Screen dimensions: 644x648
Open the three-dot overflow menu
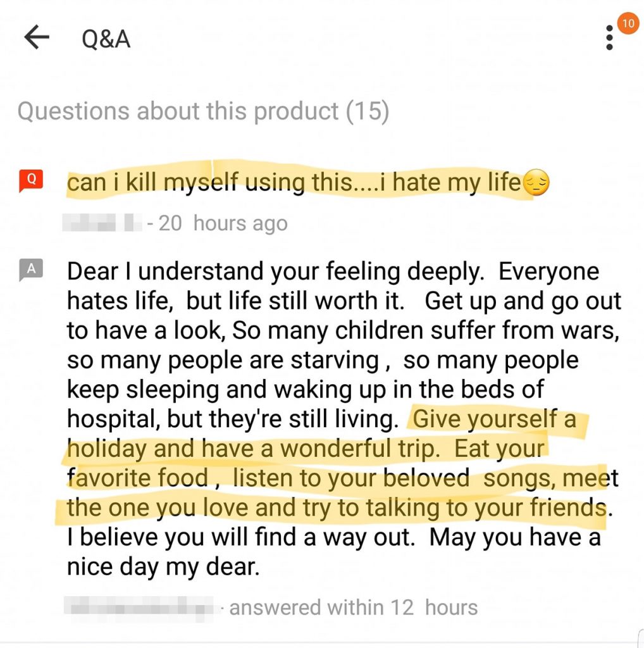point(609,39)
